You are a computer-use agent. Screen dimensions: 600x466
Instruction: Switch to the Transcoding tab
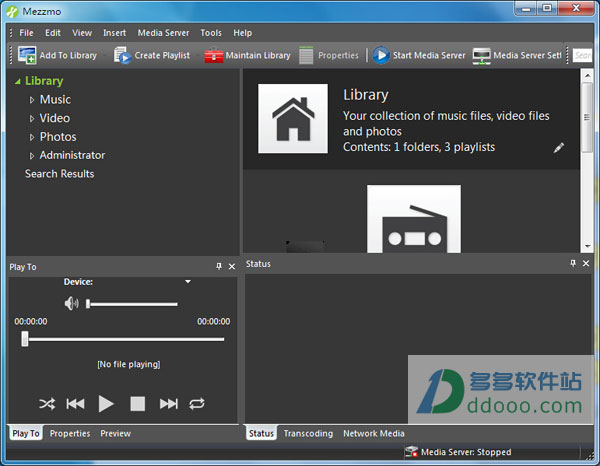308,433
